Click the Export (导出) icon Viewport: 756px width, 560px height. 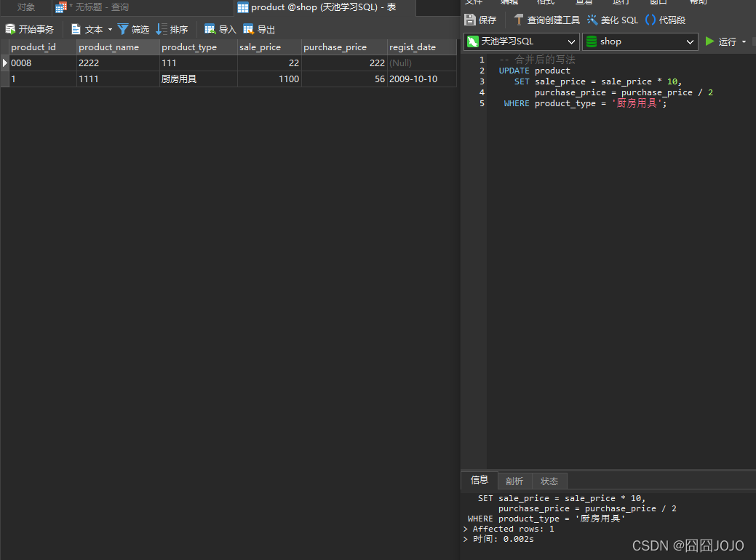248,29
